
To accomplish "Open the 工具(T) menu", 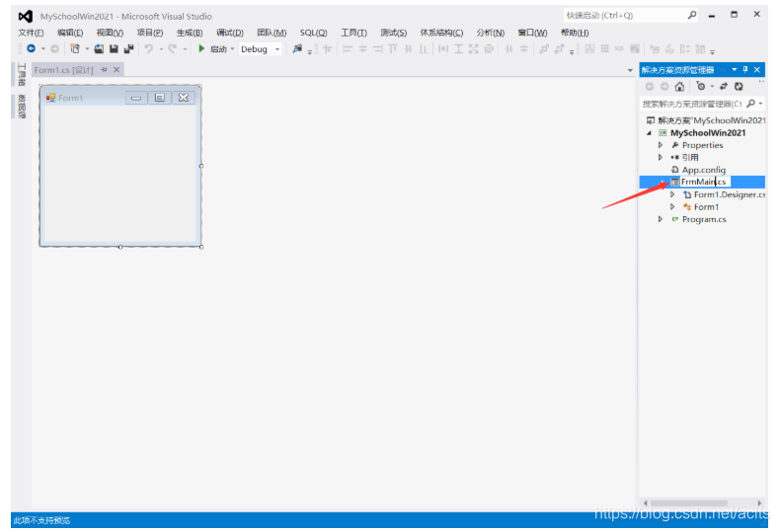I will [353, 33].
